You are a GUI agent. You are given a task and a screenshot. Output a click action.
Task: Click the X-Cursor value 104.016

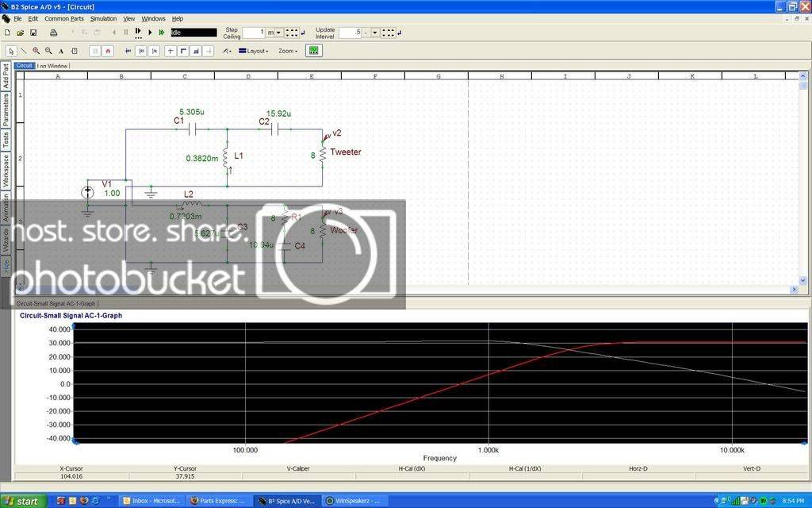[x=71, y=476]
